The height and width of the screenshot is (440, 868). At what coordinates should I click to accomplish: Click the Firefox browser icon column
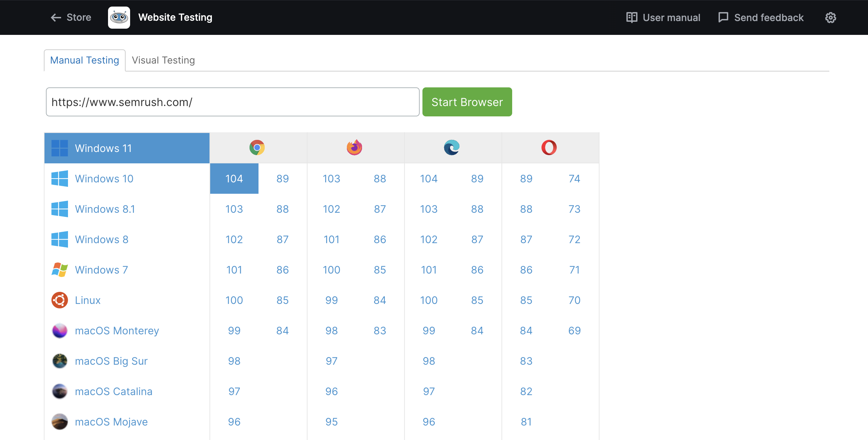[x=354, y=147]
